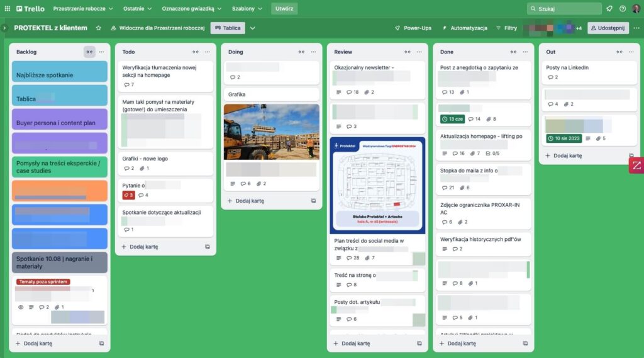Open Done list actions menu
644x358 pixels.
[525, 52]
